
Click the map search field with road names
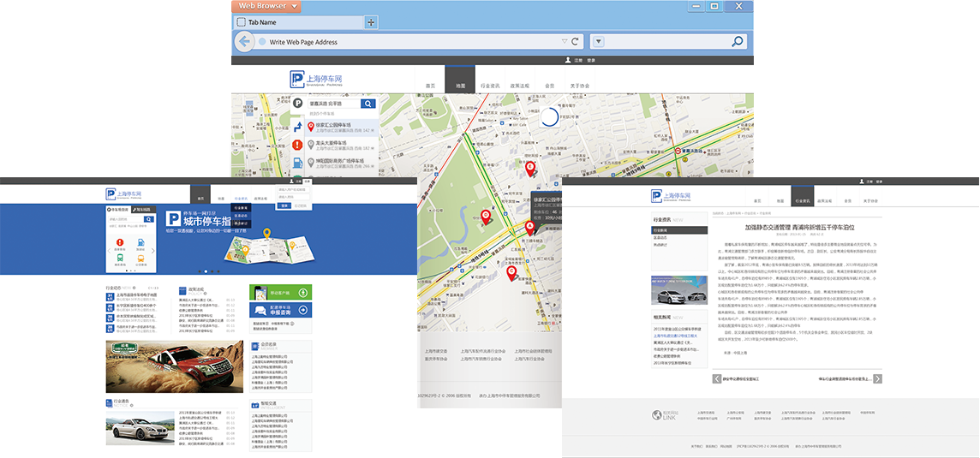click(x=333, y=104)
